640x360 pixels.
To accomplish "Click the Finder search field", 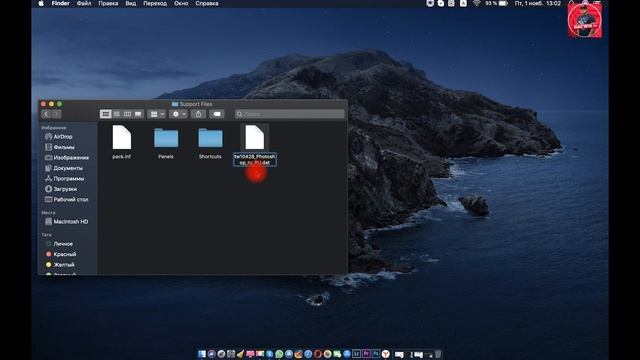I will coord(290,114).
